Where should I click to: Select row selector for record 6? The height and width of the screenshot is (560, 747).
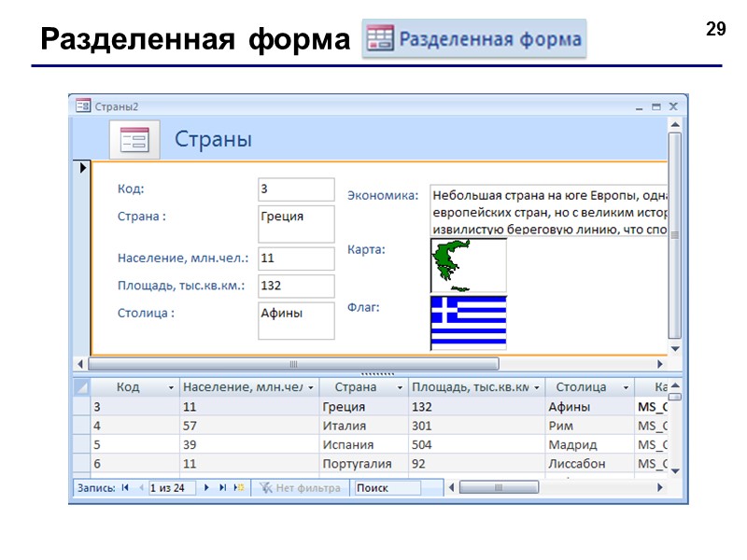point(82,464)
